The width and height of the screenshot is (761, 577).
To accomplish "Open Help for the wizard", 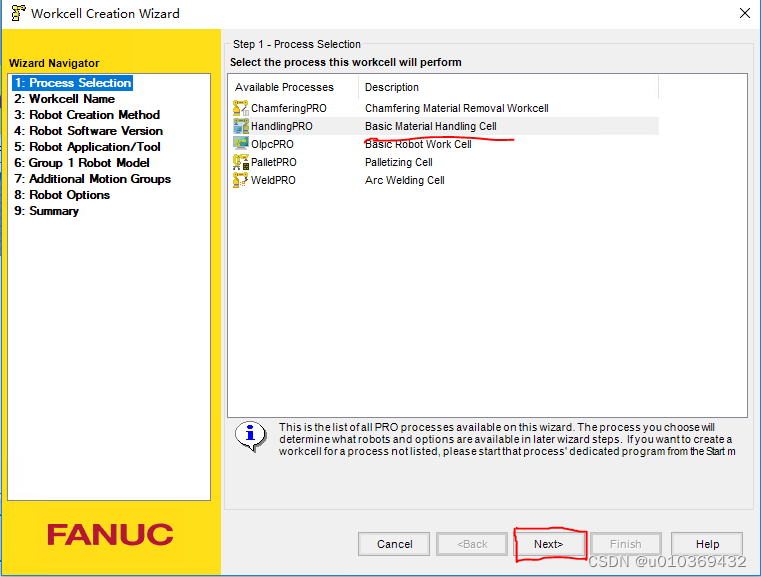I will pos(707,544).
